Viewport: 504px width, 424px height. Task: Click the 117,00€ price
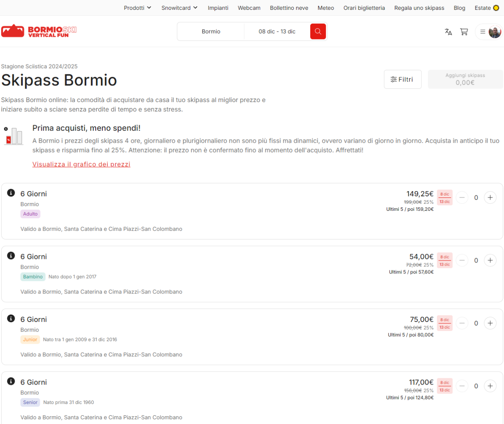click(421, 382)
